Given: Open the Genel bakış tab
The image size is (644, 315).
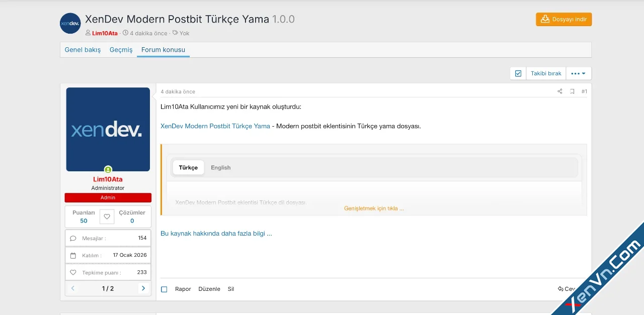Looking at the screenshot, I should pyautogui.click(x=82, y=50).
